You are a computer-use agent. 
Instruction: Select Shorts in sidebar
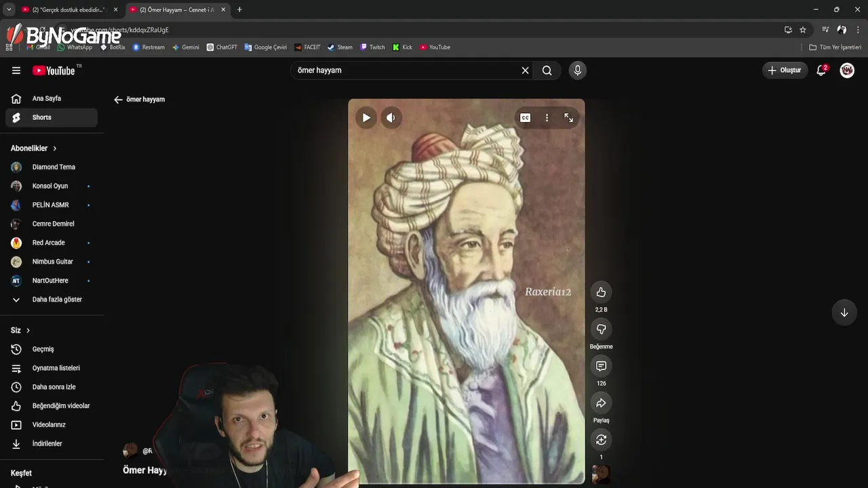(x=52, y=117)
